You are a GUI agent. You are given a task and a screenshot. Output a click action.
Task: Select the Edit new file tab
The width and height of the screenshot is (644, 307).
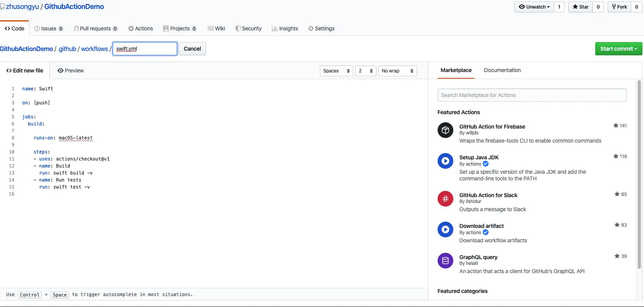coord(25,71)
